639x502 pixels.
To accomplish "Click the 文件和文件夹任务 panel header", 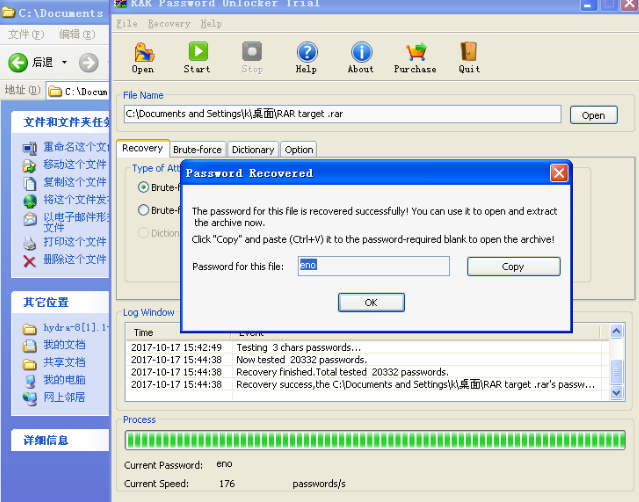I will [x=60, y=122].
